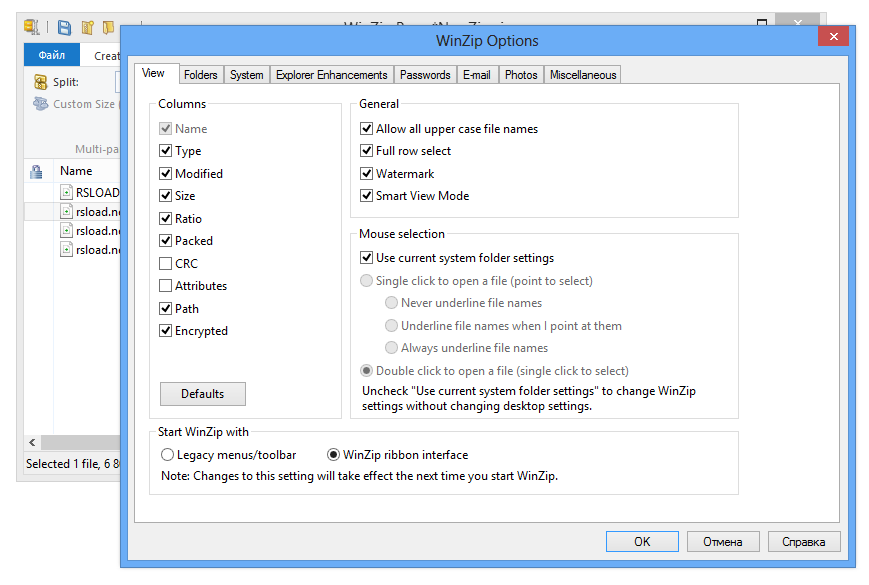Click the Отмена cancel button
This screenshot has height=585, width=869.
(723, 542)
